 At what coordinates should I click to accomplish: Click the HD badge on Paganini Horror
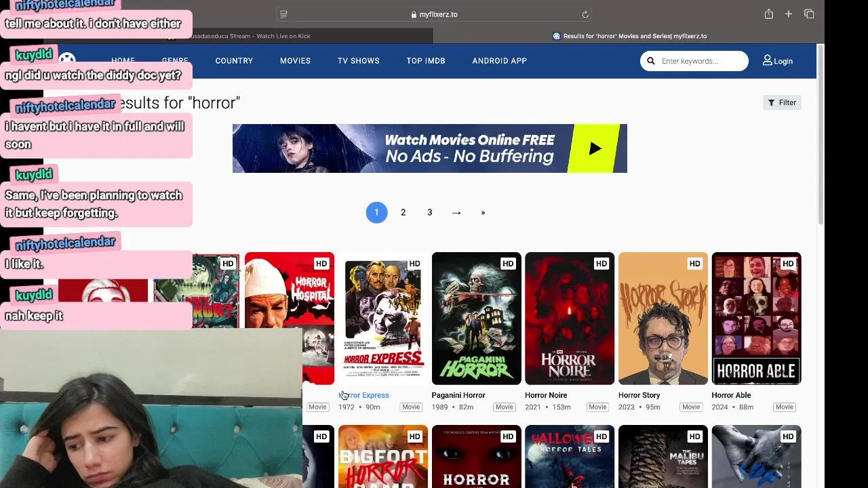[x=508, y=264]
